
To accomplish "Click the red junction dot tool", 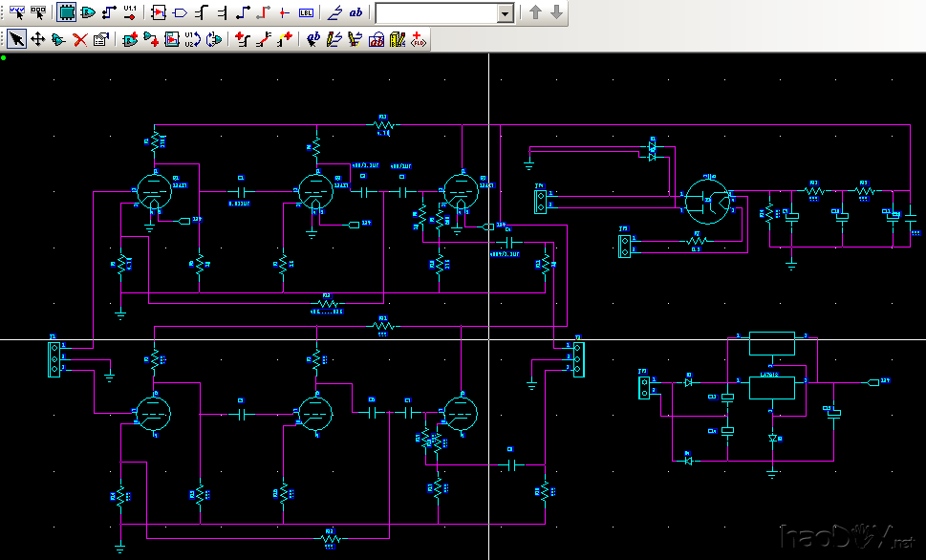I will tap(284, 12).
